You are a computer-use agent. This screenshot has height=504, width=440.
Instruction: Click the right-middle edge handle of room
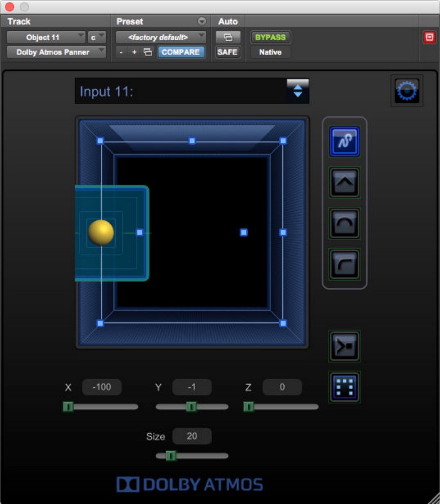tap(283, 232)
